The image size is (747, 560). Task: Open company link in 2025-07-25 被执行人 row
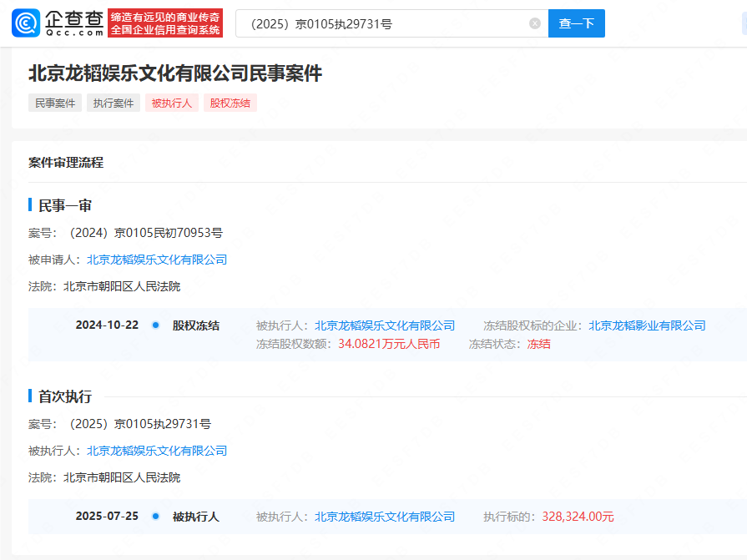click(385, 517)
